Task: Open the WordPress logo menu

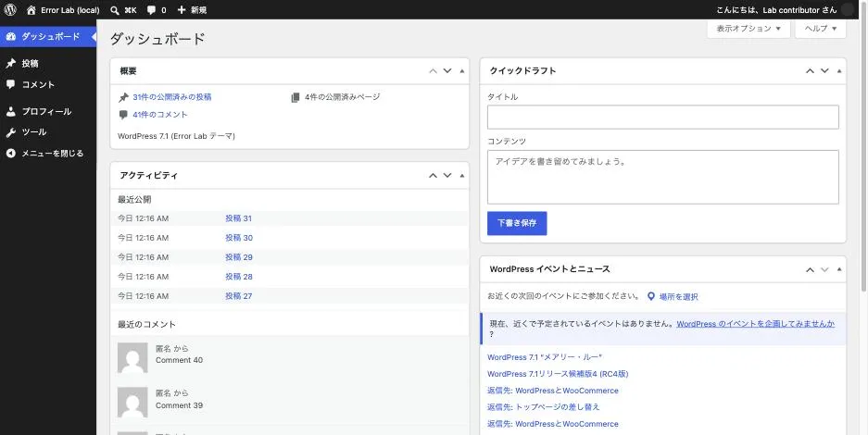Action: point(10,10)
